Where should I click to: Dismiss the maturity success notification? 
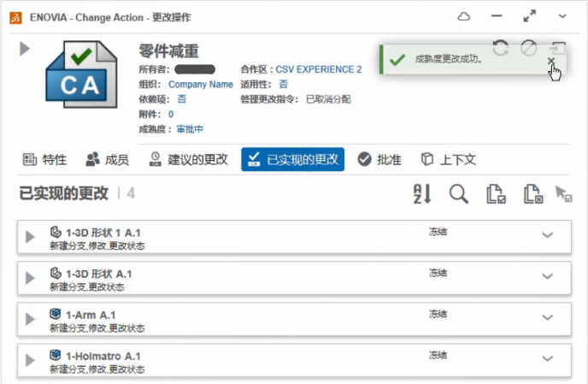(x=551, y=61)
